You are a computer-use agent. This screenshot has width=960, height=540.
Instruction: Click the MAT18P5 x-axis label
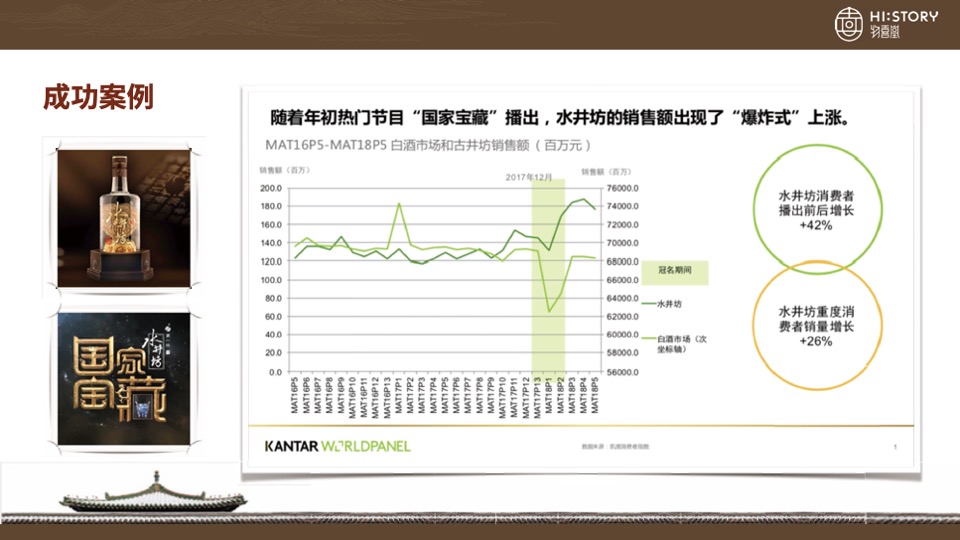point(594,396)
